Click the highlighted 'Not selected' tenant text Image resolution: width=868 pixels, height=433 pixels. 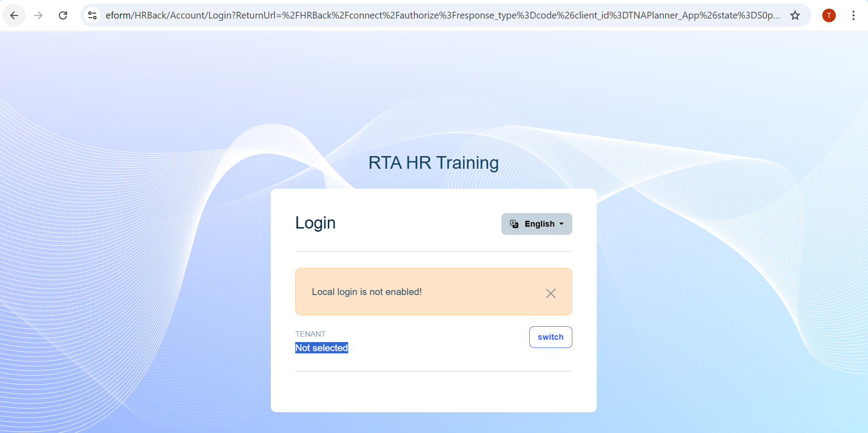pyautogui.click(x=321, y=348)
